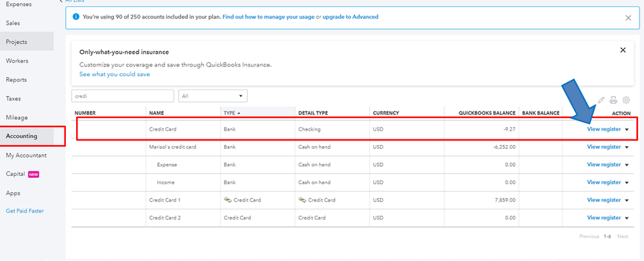Viewport: 644px width, 261px height.
Task: Click the 'Credit Card 2' account name
Action: [x=165, y=218]
